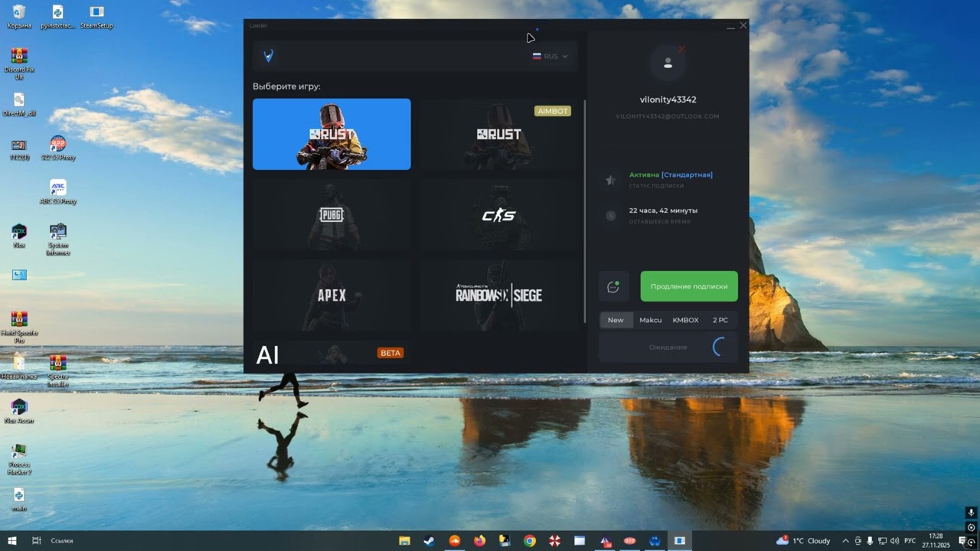Switch to the 2 PC tab
Viewport: 980px width, 551px height.
pyautogui.click(x=720, y=320)
